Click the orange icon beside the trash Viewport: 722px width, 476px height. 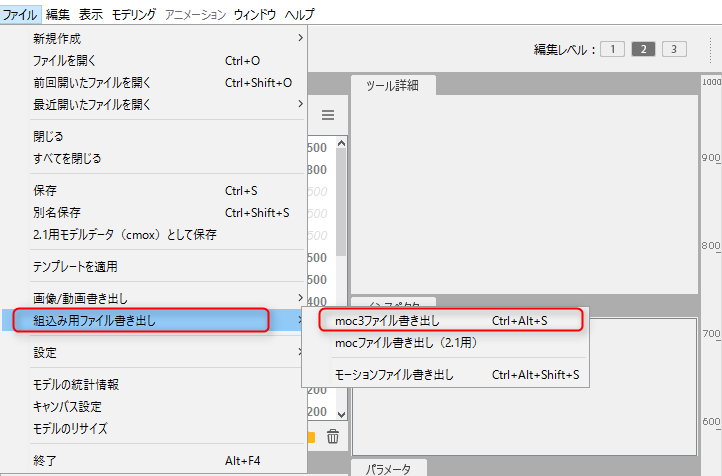(x=312, y=436)
